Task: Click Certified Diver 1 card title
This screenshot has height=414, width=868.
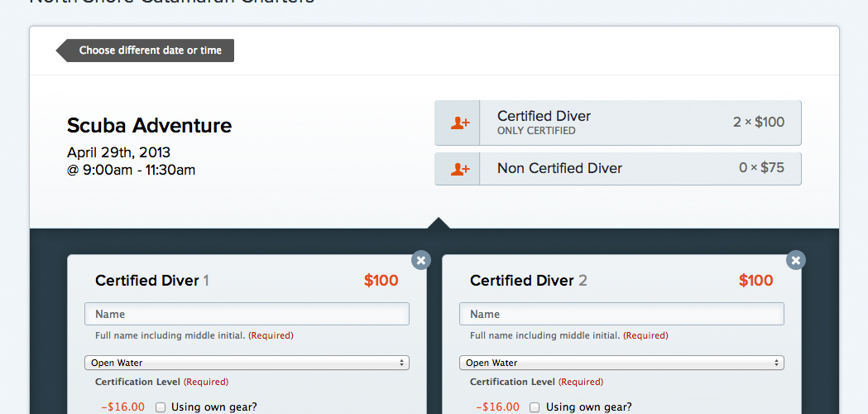Action: pyautogui.click(x=152, y=281)
